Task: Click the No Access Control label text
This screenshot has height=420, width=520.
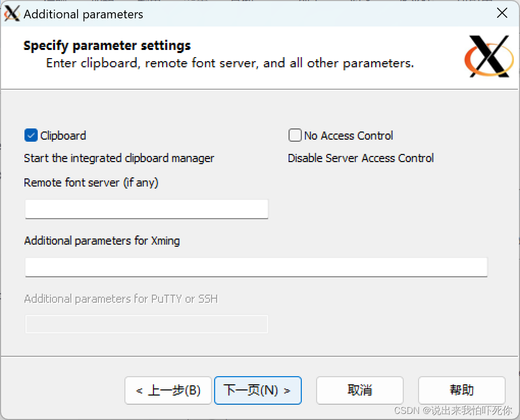Action: pos(349,135)
